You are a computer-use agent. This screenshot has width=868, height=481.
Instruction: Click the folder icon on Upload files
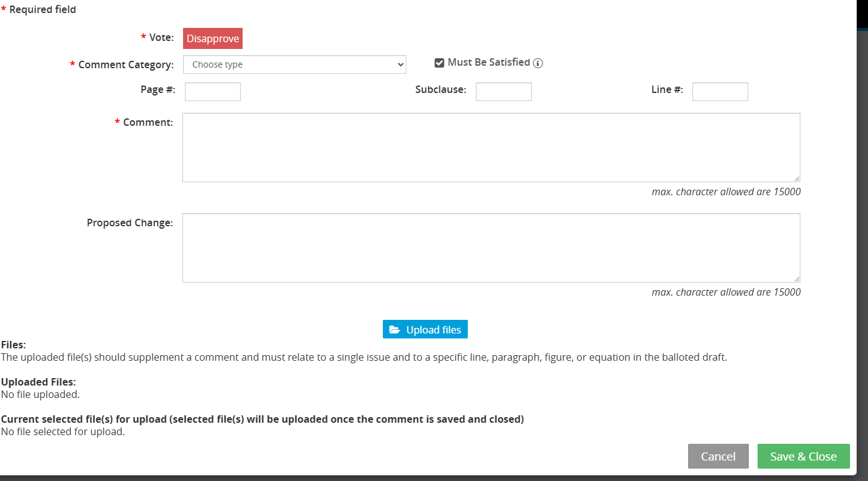point(395,330)
